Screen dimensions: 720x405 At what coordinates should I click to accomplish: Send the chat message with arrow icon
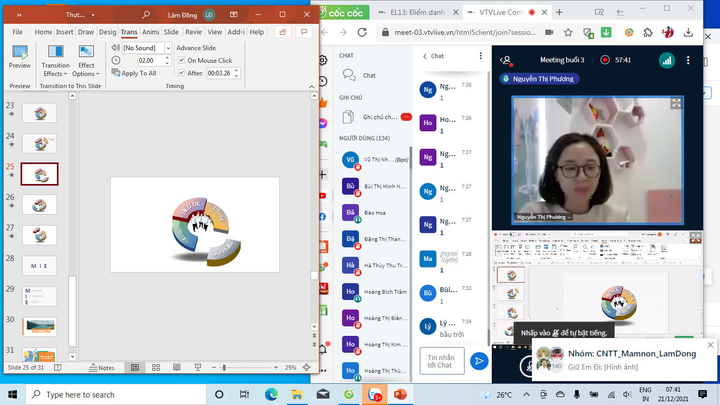480,361
